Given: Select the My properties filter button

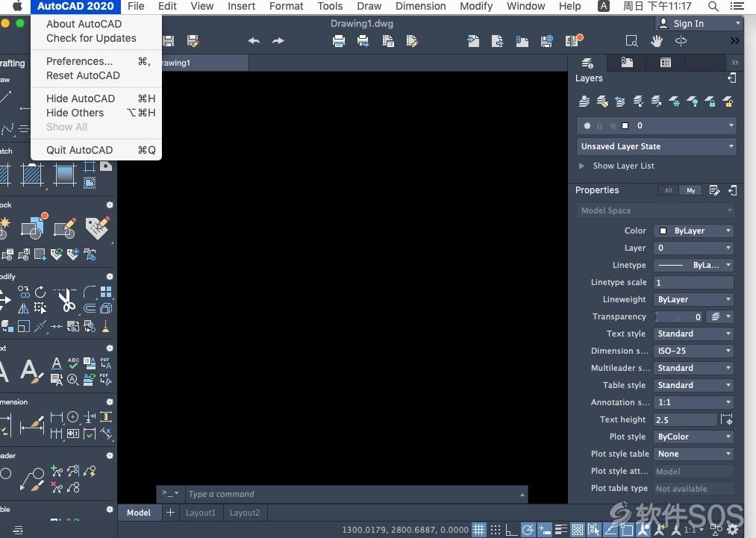Looking at the screenshot, I should [x=691, y=190].
